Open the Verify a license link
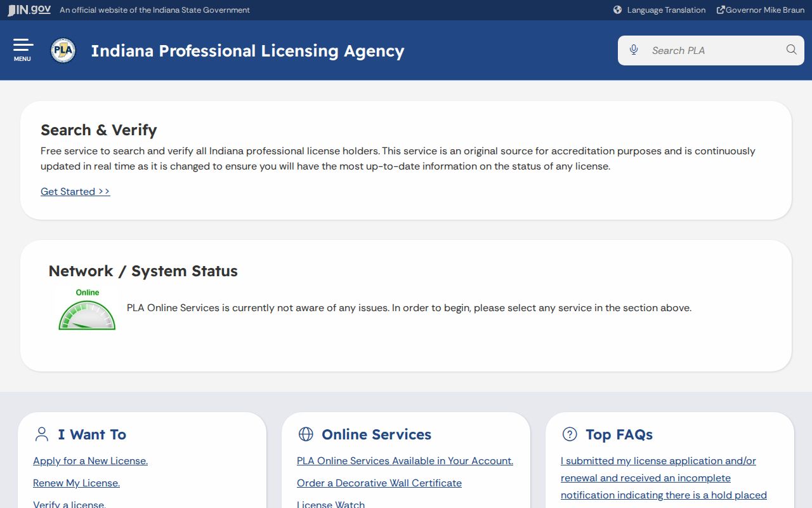812x508 pixels. (69, 504)
